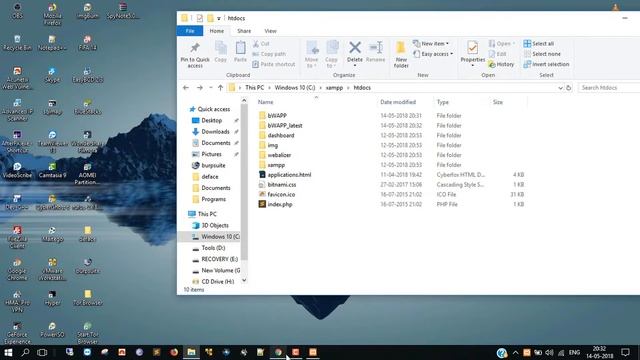This screenshot has width=640, height=360.
Task: Click the xampp breadcrumb segment
Action: click(x=334, y=88)
